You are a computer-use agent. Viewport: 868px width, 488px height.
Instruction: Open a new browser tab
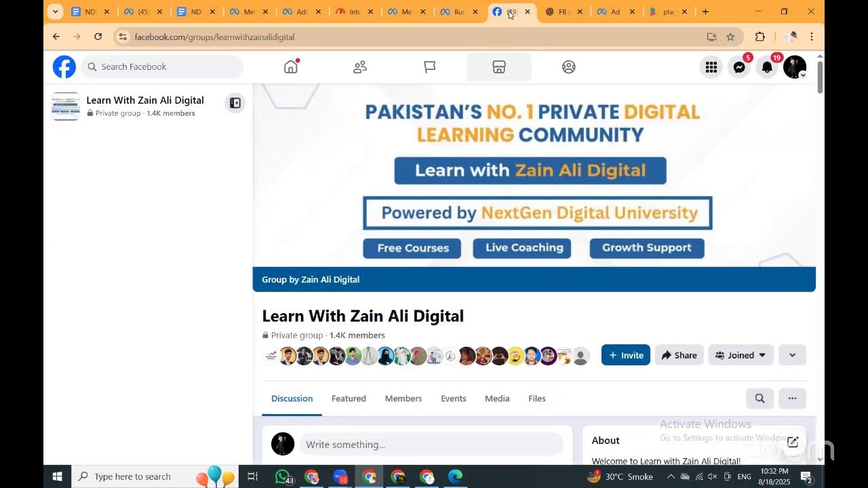[705, 12]
